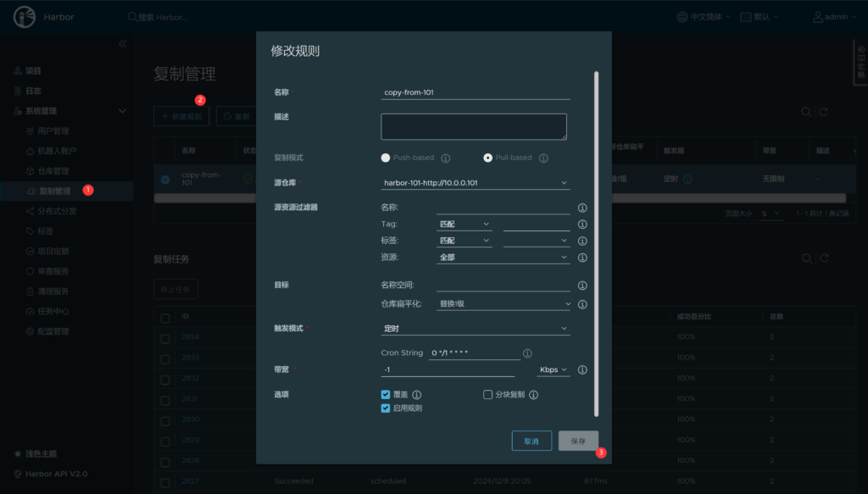The image size is (868, 494).
Task: Open the 标签 匹配 dropdown
Action: click(x=464, y=241)
